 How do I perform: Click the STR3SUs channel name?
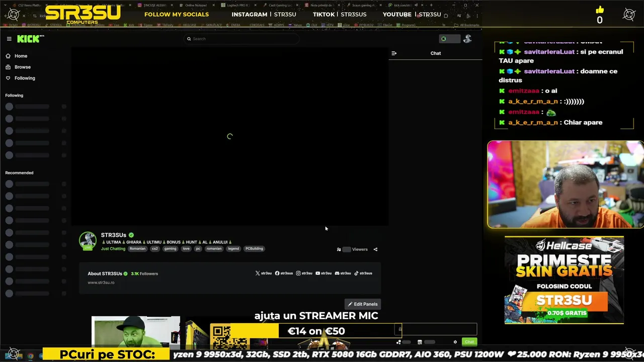click(x=114, y=235)
